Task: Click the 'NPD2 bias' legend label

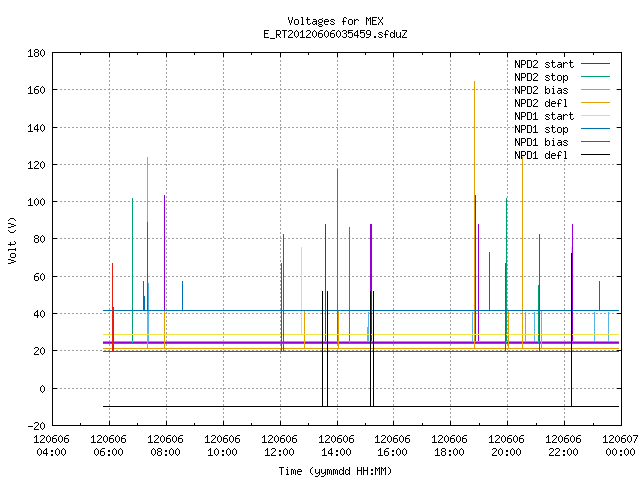Action: (x=541, y=90)
